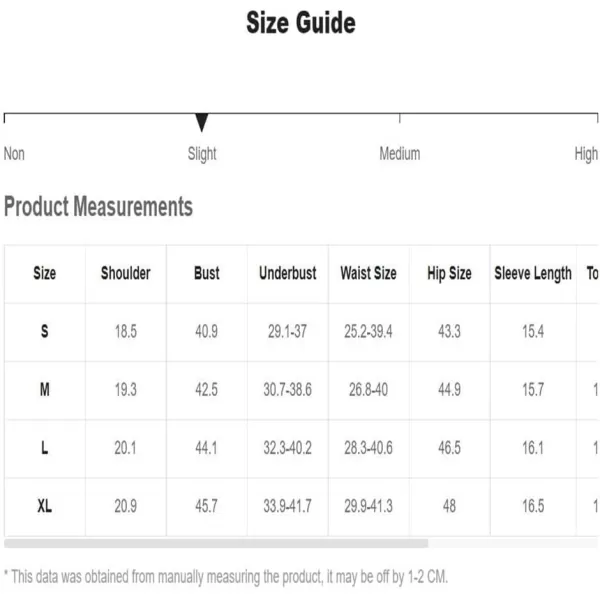Click the Size column header

tap(45, 273)
